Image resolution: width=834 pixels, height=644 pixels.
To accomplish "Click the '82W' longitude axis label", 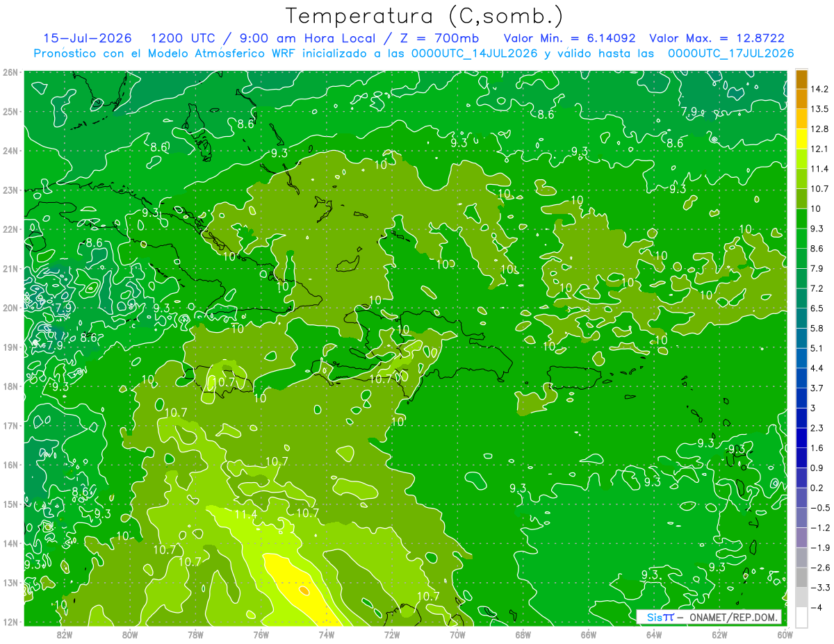I will (x=64, y=634).
